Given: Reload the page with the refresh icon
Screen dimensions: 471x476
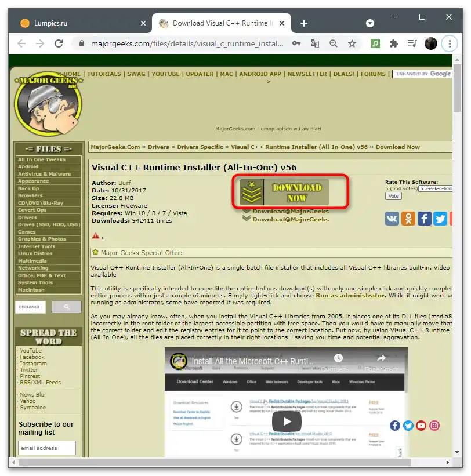Looking at the screenshot, I should 59,43.
